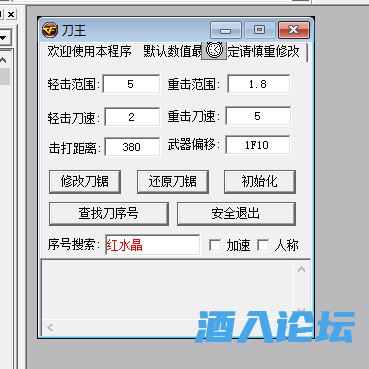Click the 还原刀锯 button
Screen dimensions: 369x369
click(173, 182)
